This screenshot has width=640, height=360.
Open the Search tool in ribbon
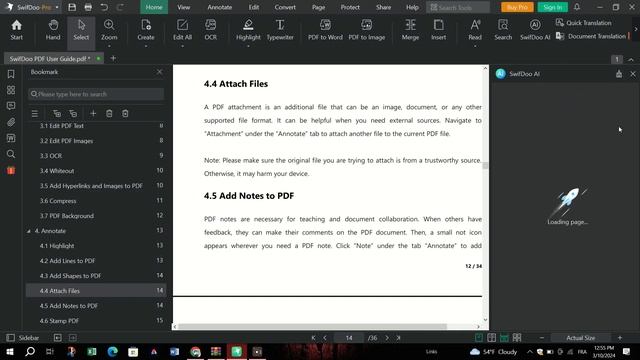pyautogui.click(x=503, y=30)
